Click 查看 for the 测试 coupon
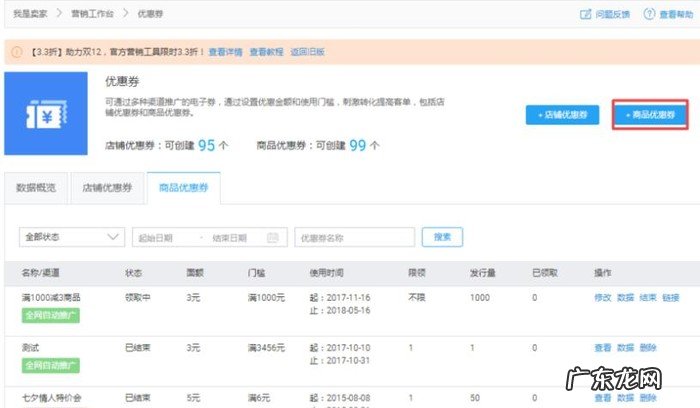 (x=603, y=348)
